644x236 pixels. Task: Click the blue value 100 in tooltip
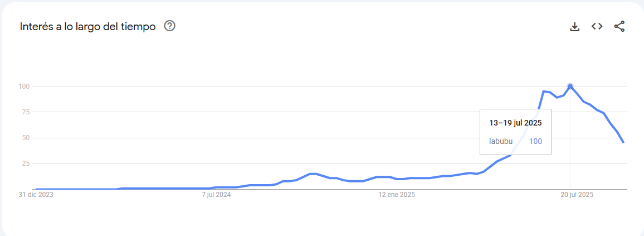(535, 142)
